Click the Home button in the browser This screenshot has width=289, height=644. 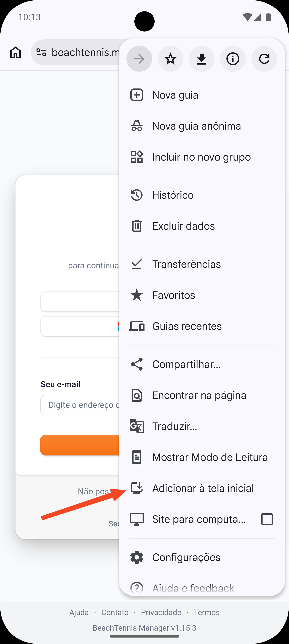pos(15,53)
